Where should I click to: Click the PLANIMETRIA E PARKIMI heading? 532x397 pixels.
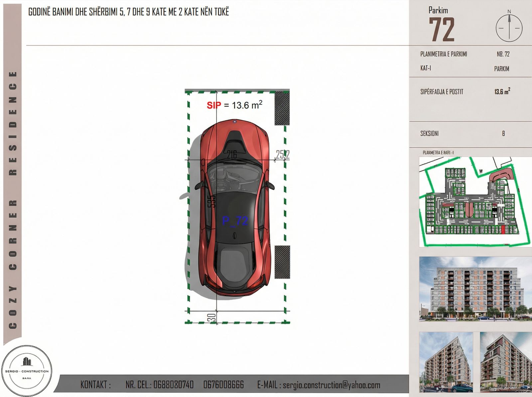point(444,54)
